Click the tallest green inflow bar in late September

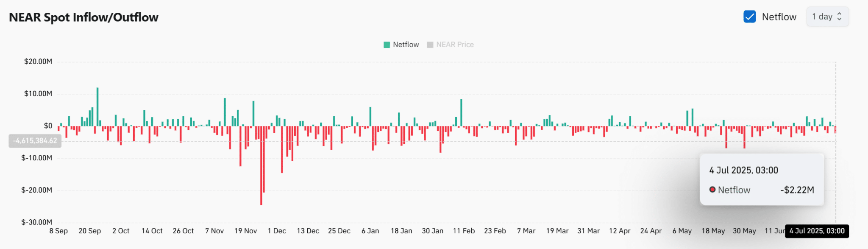pyautogui.click(x=97, y=107)
